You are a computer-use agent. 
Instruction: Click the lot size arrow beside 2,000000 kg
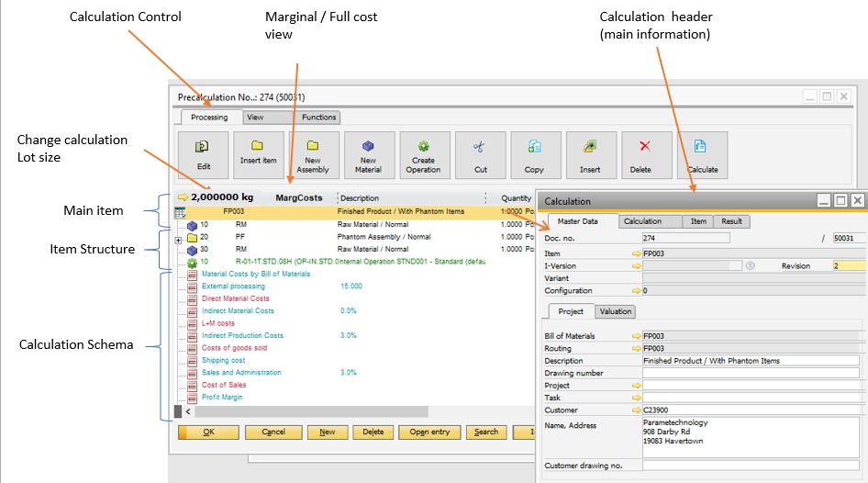[x=183, y=197]
